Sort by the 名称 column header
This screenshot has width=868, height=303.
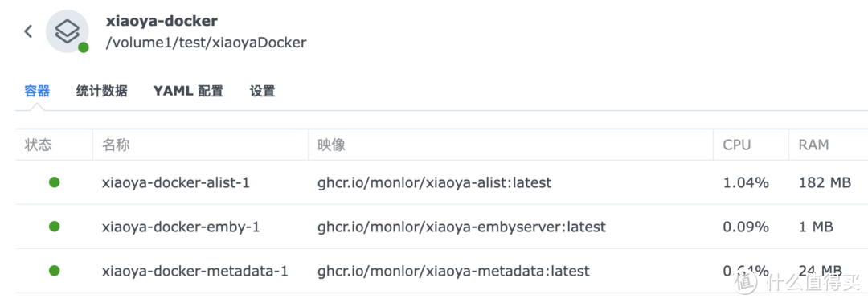coord(116,145)
